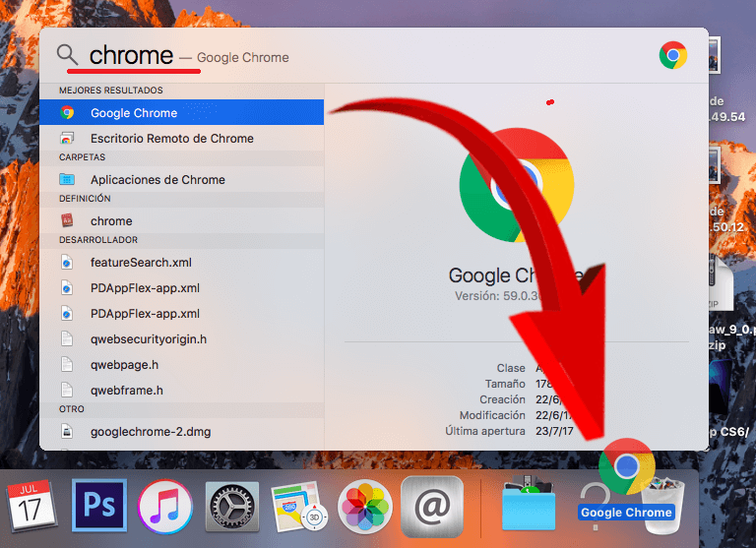The width and height of the screenshot is (756, 548).
Task: Click the XML file icon beside featureSearch.xml
Action: click(67, 262)
